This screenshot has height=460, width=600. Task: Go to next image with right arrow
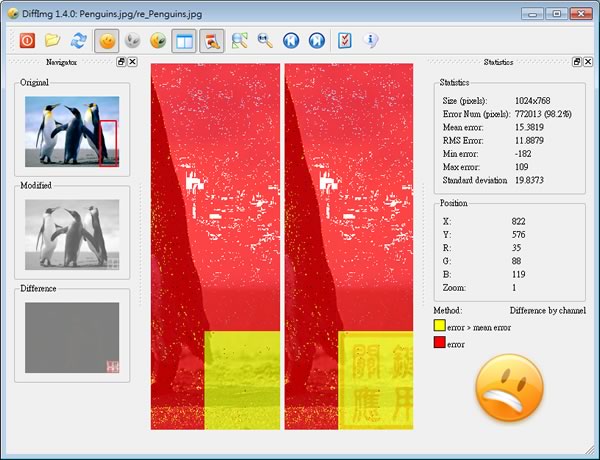point(317,41)
